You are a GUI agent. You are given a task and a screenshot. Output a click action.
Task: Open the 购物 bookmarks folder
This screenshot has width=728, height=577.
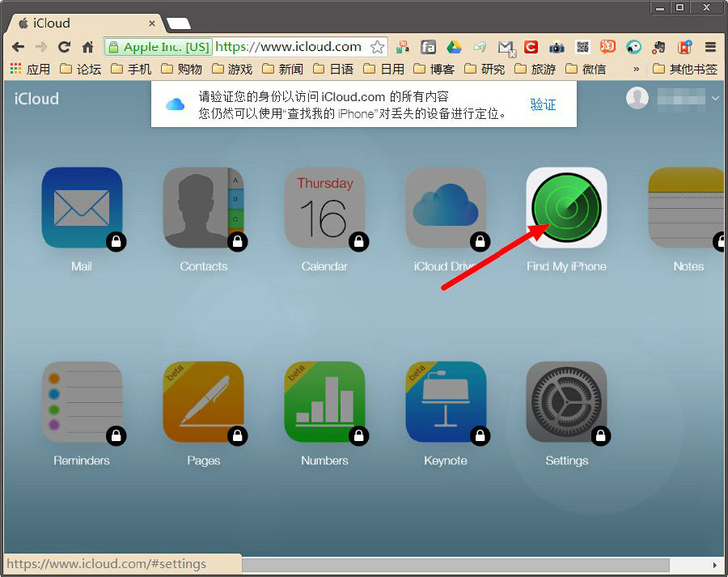pyautogui.click(x=181, y=70)
